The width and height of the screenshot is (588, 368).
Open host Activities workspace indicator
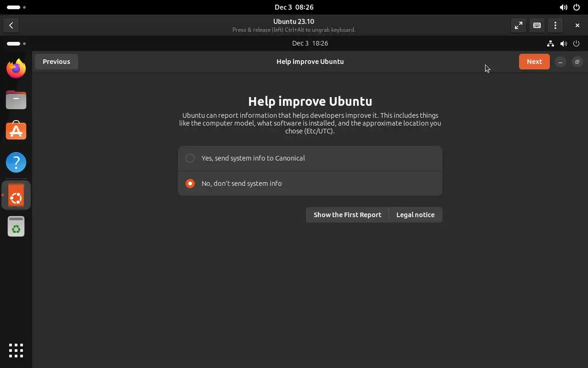click(16, 7)
